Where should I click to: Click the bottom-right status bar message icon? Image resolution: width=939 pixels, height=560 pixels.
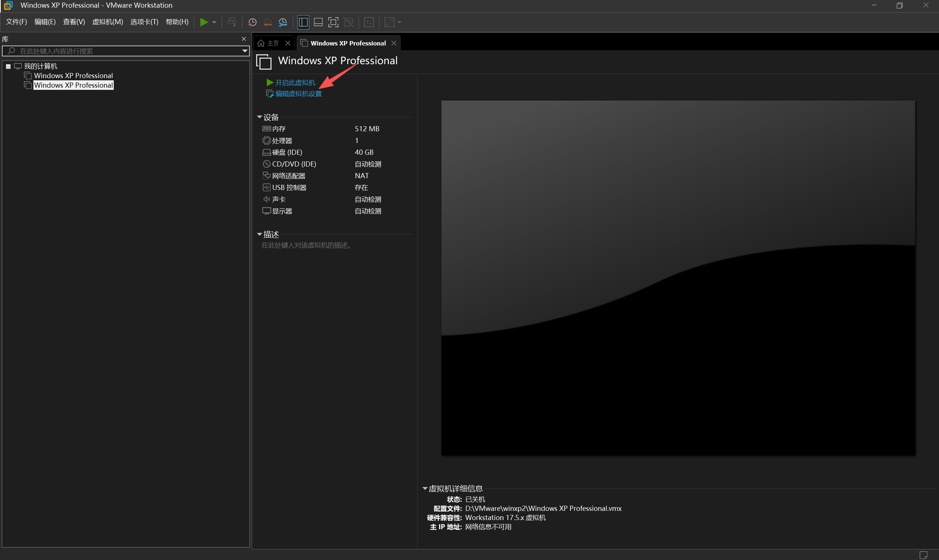click(923, 555)
